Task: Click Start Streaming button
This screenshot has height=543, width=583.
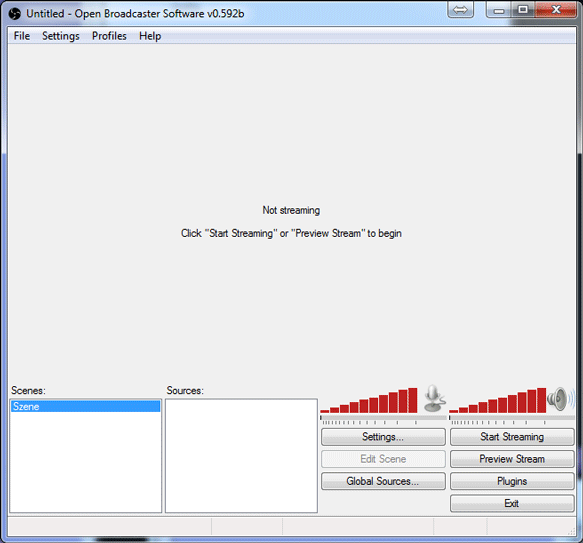Action: [512, 437]
